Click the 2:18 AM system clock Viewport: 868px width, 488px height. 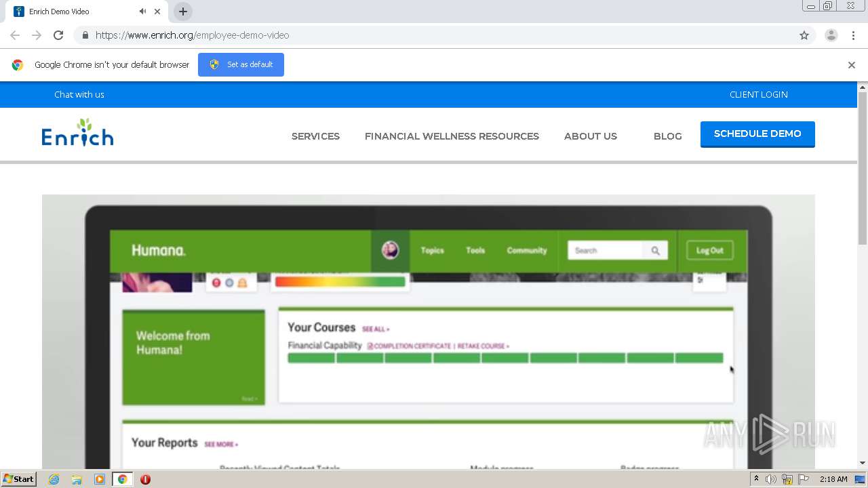coord(833,479)
